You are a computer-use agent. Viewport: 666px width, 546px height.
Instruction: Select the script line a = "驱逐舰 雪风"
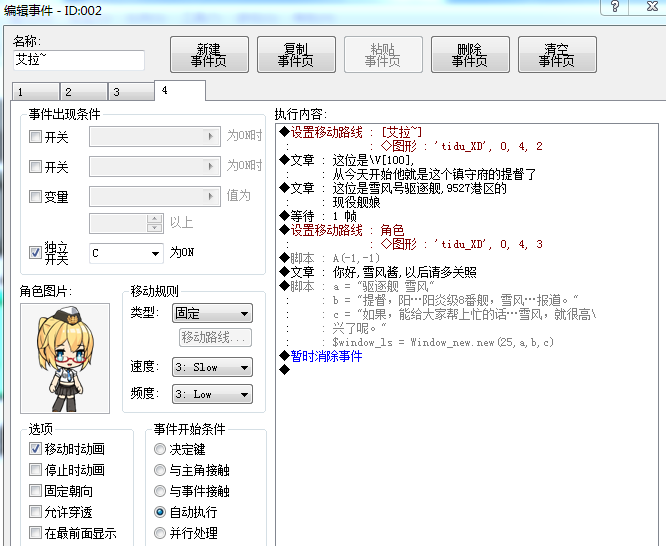click(x=357, y=286)
